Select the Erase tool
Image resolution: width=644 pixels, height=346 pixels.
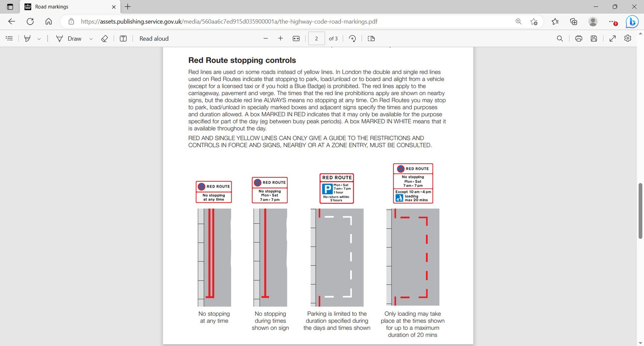pos(105,38)
